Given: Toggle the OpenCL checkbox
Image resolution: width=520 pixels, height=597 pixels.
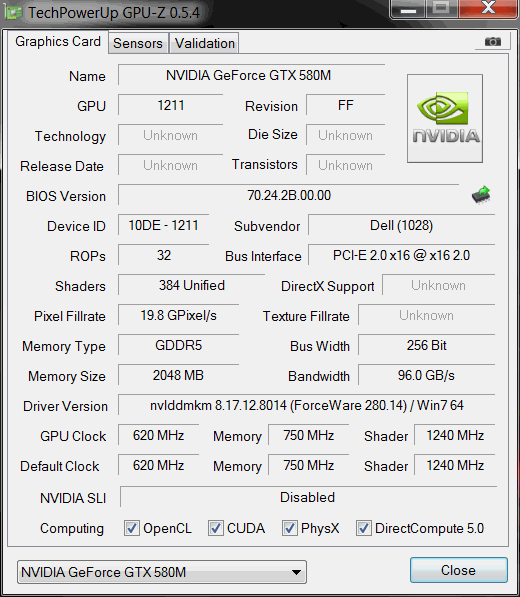Looking at the screenshot, I should click(x=132, y=528).
